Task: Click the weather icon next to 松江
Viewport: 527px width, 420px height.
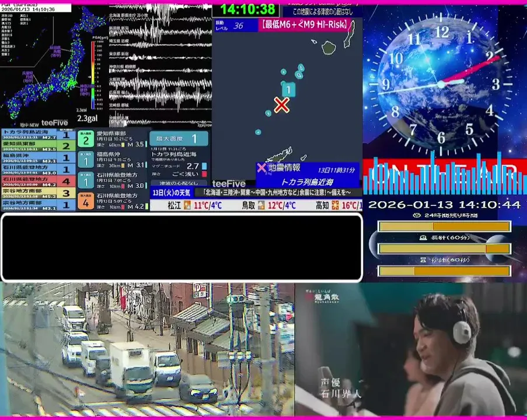Action: [x=187, y=205]
